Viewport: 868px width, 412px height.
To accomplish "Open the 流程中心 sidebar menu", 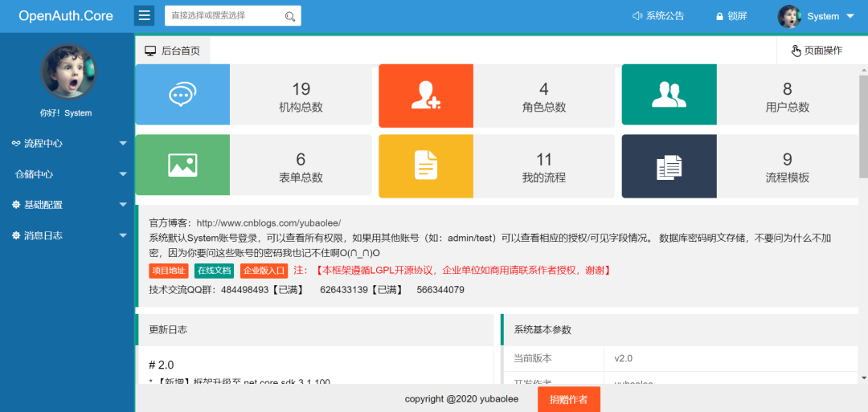I will [x=67, y=143].
